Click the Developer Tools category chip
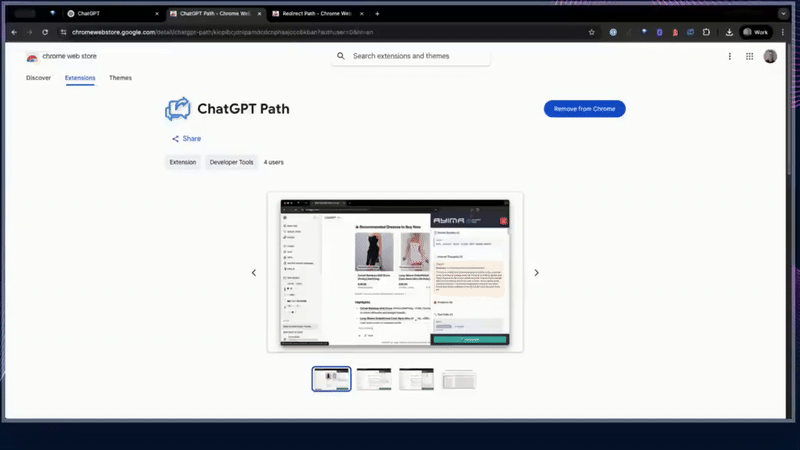 [231, 162]
